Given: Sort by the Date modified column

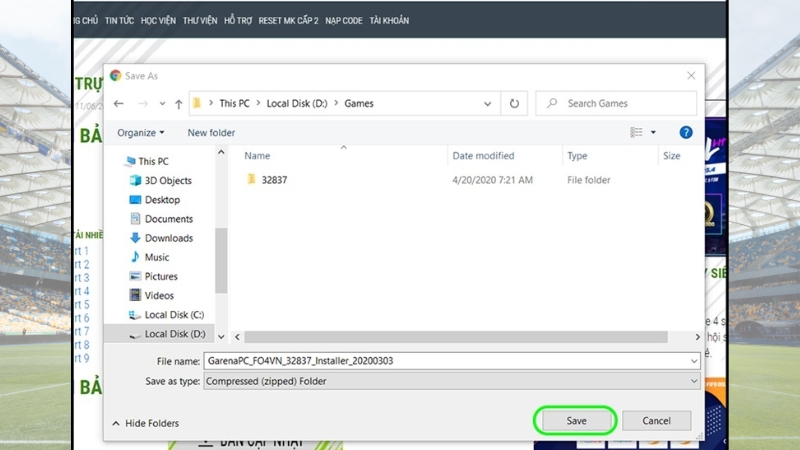Looking at the screenshot, I should coord(483,156).
